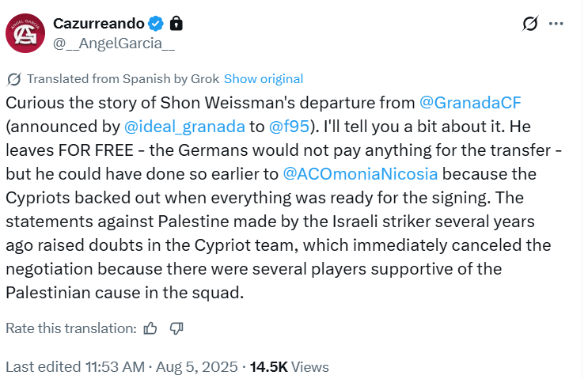This screenshot has width=588, height=379.
Task: Click the Cazurreando profile avatar
Action: tap(25, 33)
